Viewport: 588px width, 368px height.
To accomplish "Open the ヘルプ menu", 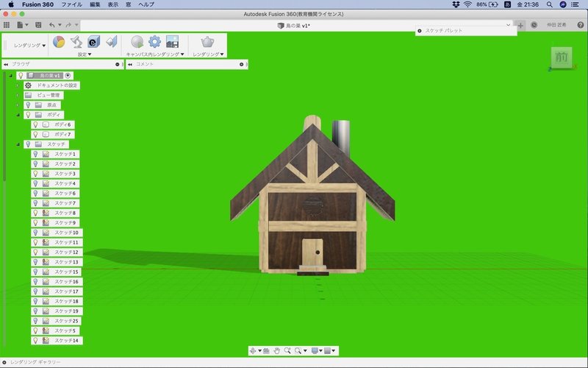I will tap(146, 4).
